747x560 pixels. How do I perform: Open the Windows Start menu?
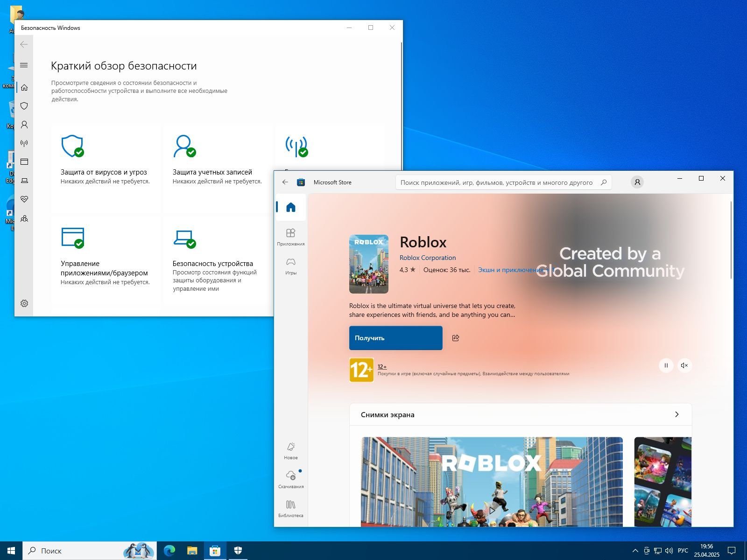pos(11,551)
